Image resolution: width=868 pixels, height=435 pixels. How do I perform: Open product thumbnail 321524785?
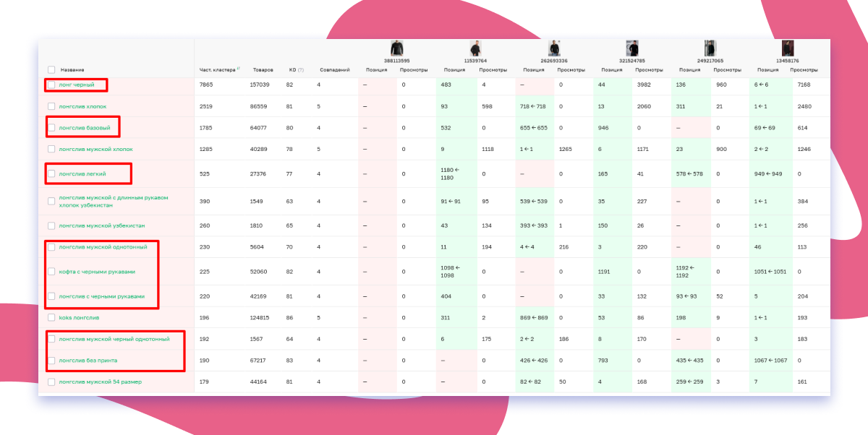click(x=632, y=48)
